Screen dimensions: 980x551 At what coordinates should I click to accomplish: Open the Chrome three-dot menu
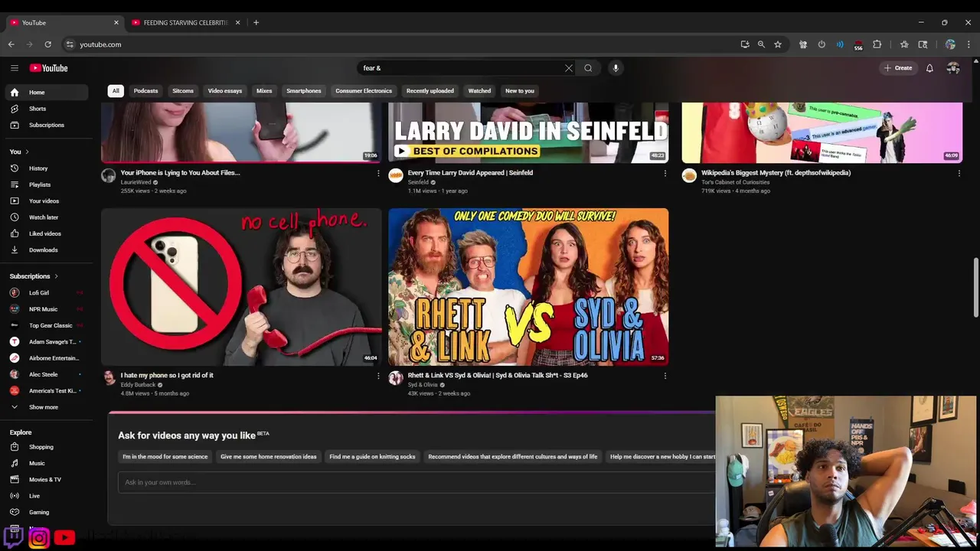[969, 44]
